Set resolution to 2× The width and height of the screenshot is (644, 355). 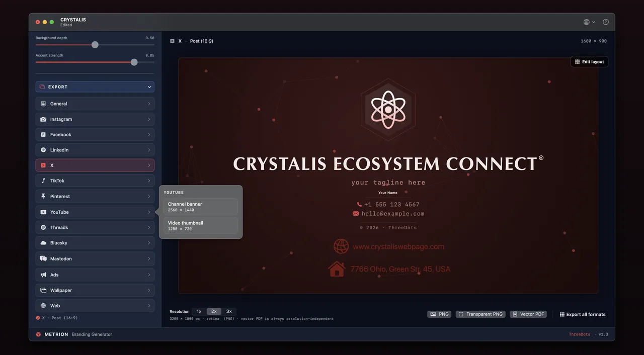point(214,312)
